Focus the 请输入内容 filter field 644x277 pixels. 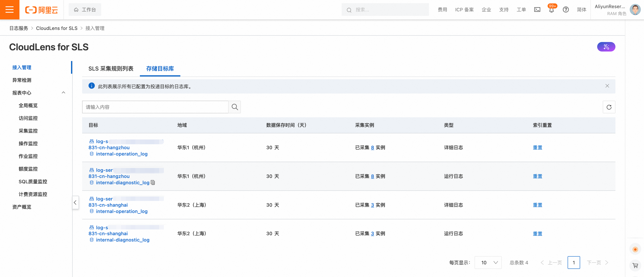pyautogui.click(x=155, y=107)
